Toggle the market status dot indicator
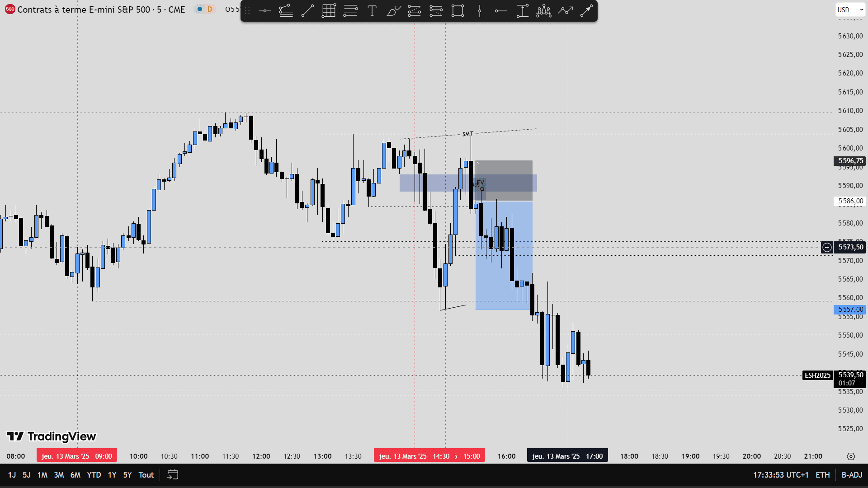This screenshot has height=488, width=868. (x=199, y=9)
